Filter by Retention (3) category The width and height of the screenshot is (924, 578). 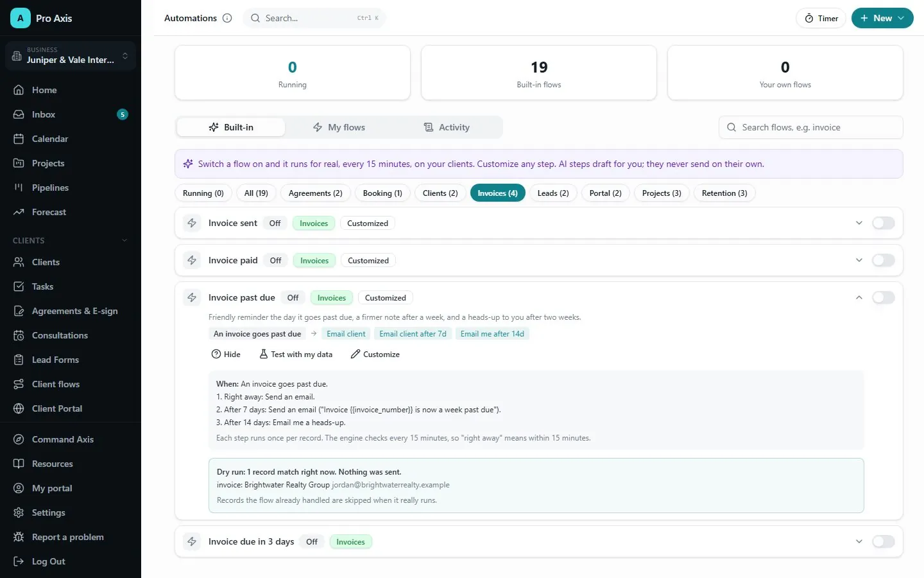(x=724, y=193)
